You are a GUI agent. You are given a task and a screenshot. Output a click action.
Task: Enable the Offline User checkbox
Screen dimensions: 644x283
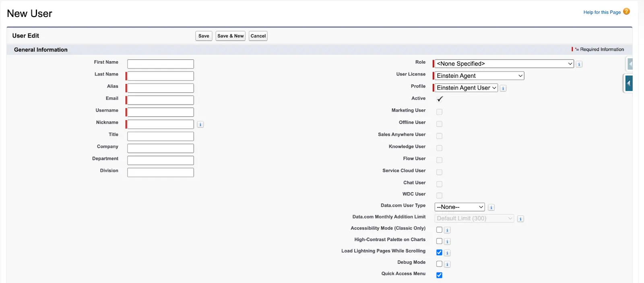click(x=439, y=124)
